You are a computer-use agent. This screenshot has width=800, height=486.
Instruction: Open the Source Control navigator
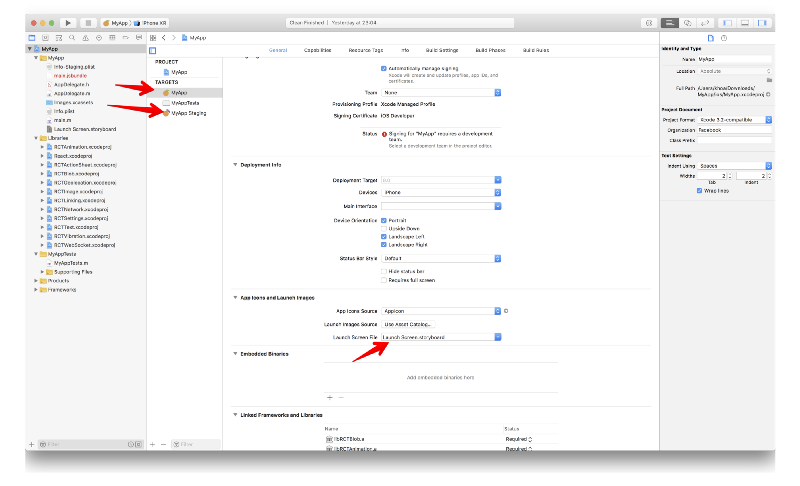click(45, 38)
